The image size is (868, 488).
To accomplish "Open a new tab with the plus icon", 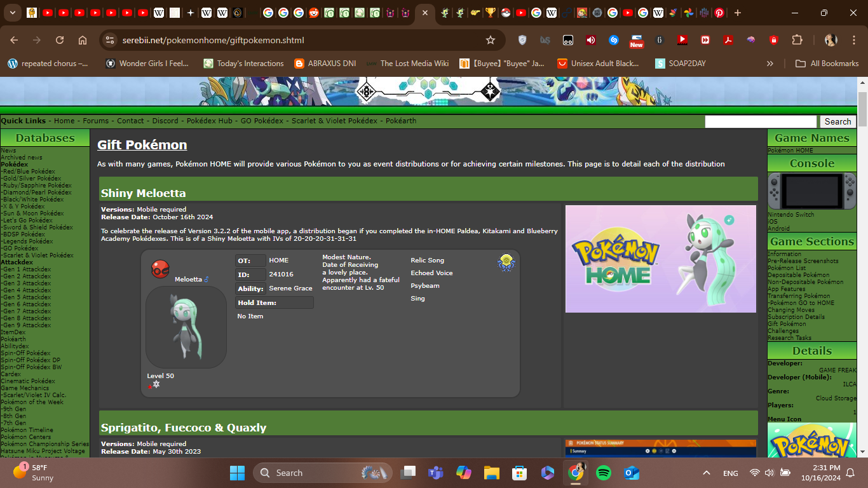I will pyautogui.click(x=737, y=13).
